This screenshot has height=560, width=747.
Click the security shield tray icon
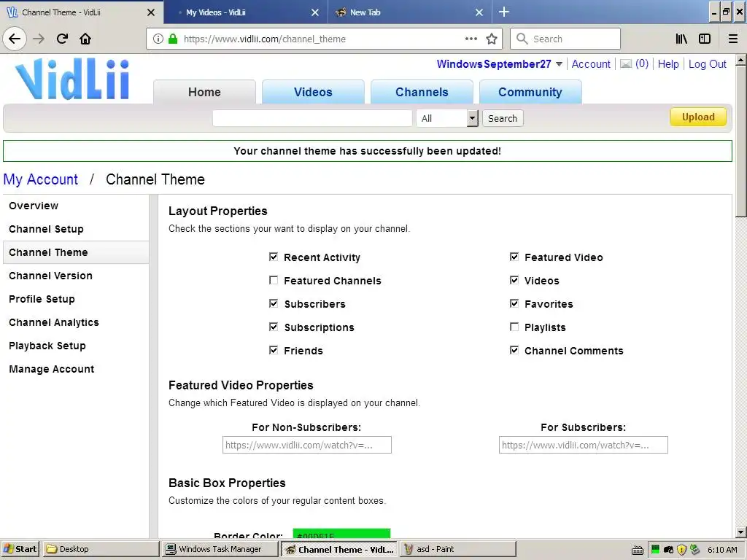point(681,550)
